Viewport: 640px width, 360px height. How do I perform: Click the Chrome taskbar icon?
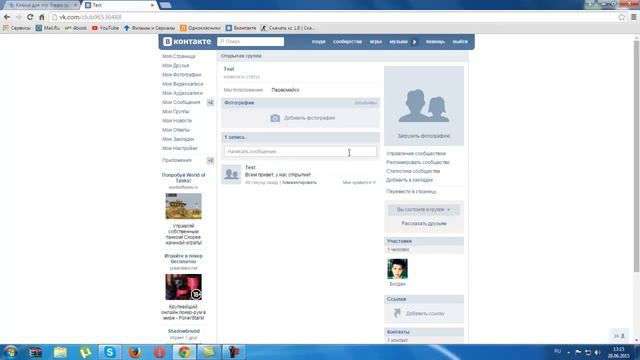(x=184, y=352)
